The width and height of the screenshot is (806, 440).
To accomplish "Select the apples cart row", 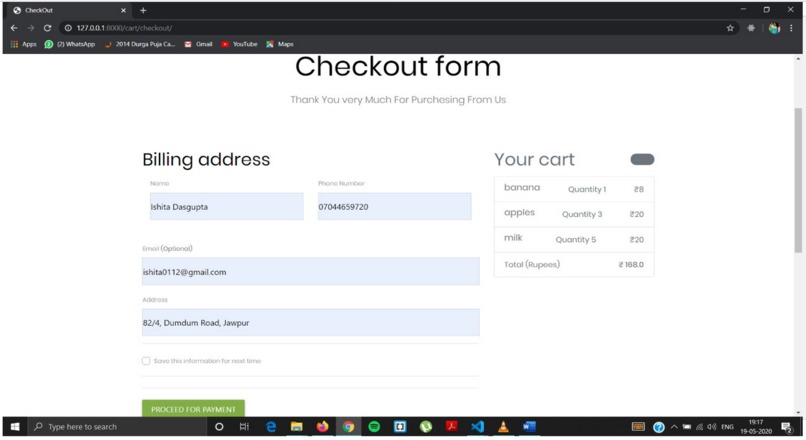I will click(574, 214).
